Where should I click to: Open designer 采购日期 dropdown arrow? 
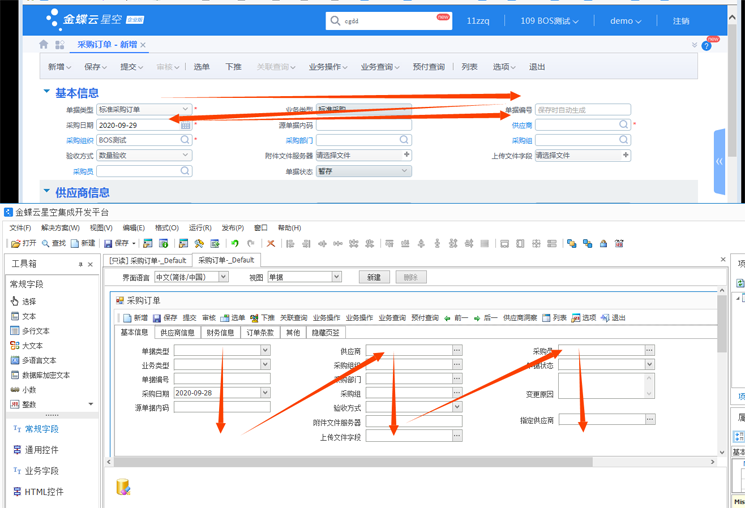pyautogui.click(x=266, y=393)
